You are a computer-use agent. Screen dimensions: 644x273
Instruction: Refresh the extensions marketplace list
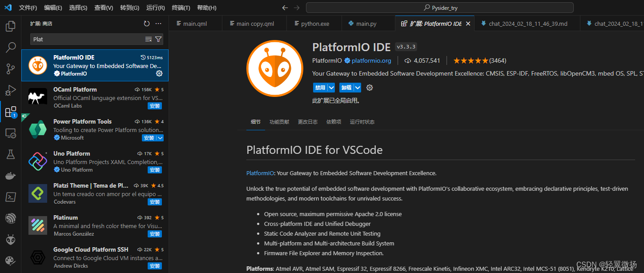(147, 24)
